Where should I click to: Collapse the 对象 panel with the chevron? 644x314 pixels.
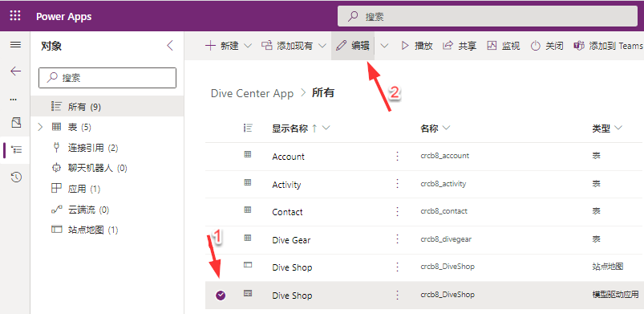click(170, 46)
